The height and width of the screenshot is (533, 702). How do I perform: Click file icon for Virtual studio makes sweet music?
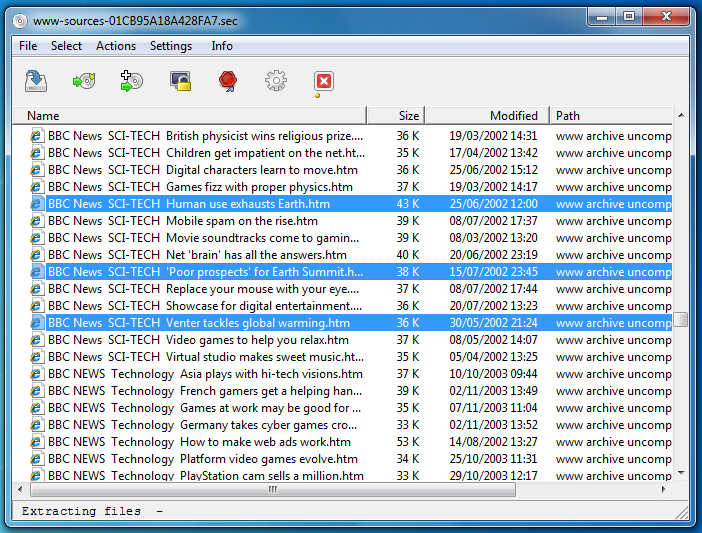(37, 357)
